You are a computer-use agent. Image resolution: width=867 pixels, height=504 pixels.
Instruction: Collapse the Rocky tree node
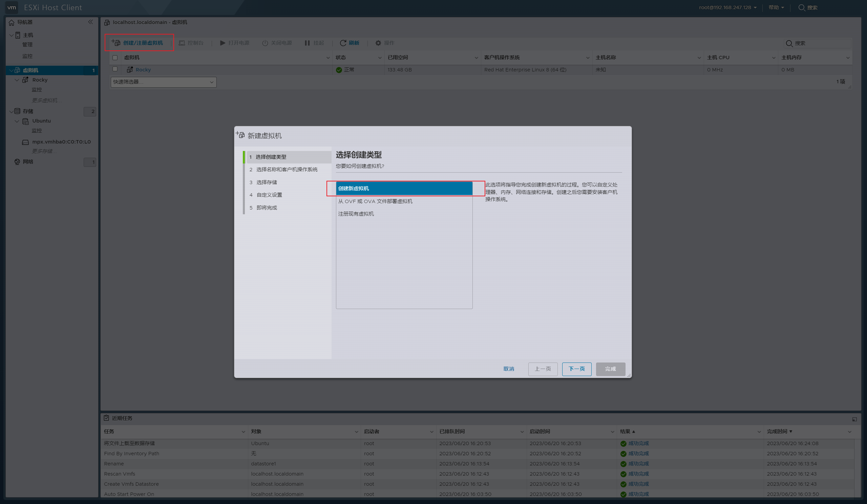pos(17,80)
